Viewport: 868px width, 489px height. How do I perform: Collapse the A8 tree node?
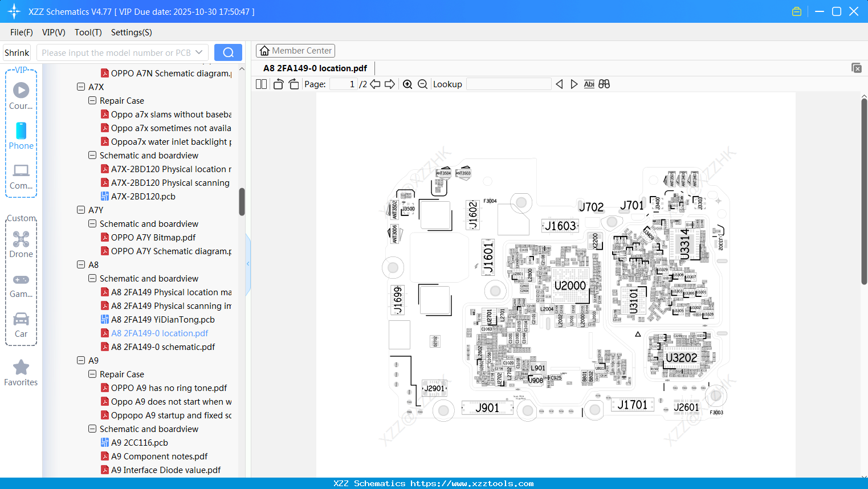tap(81, 265)
